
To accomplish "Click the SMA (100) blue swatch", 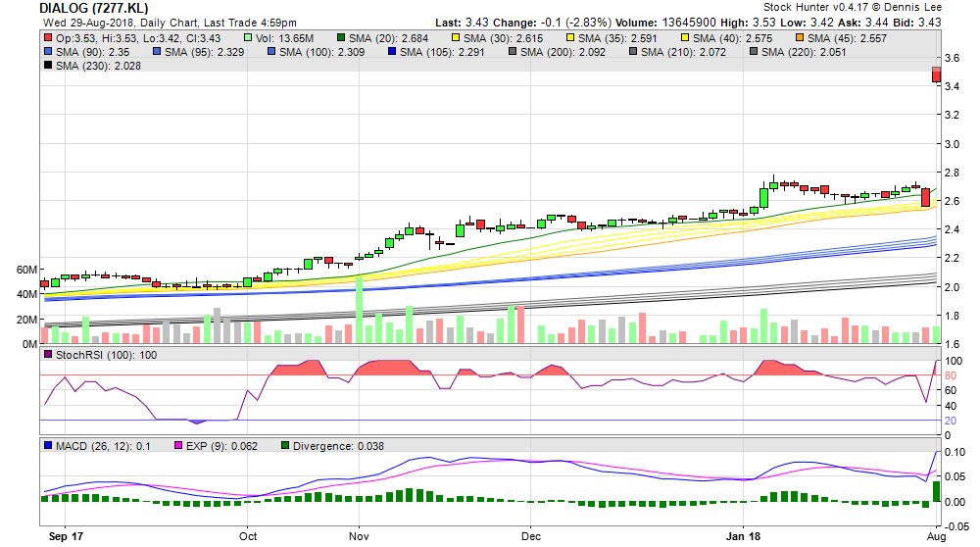I will (x=271, y=52).
